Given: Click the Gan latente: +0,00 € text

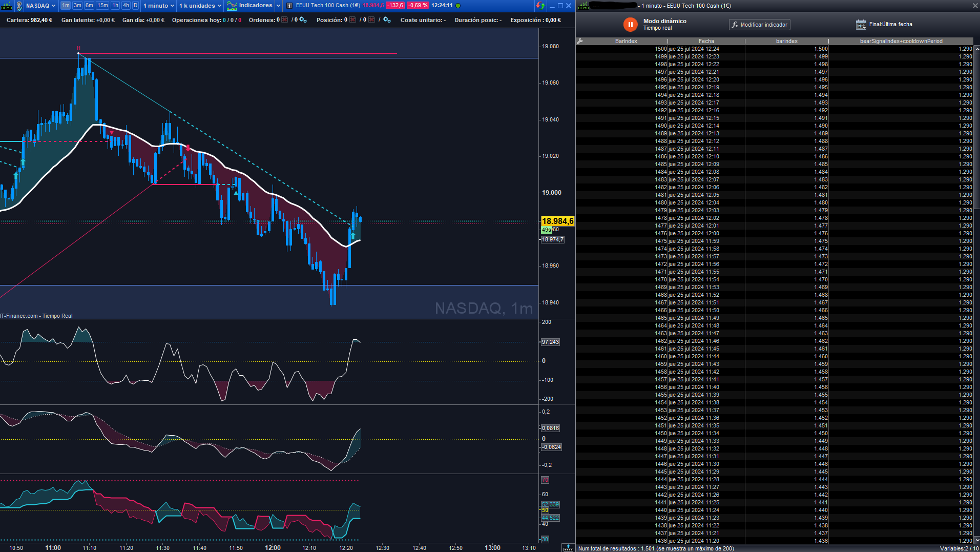Looking at the screenshot, I should (x=88, y=20).
